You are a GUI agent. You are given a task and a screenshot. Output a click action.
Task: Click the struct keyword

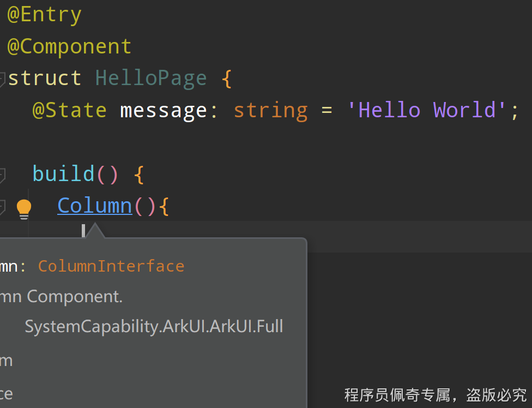(x=44, y=78)
